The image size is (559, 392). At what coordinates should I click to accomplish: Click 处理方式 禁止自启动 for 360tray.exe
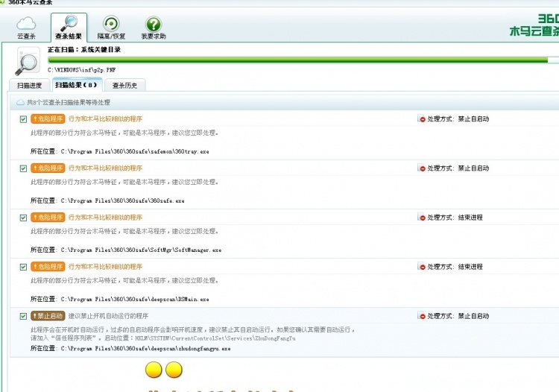tap(458, 119)
